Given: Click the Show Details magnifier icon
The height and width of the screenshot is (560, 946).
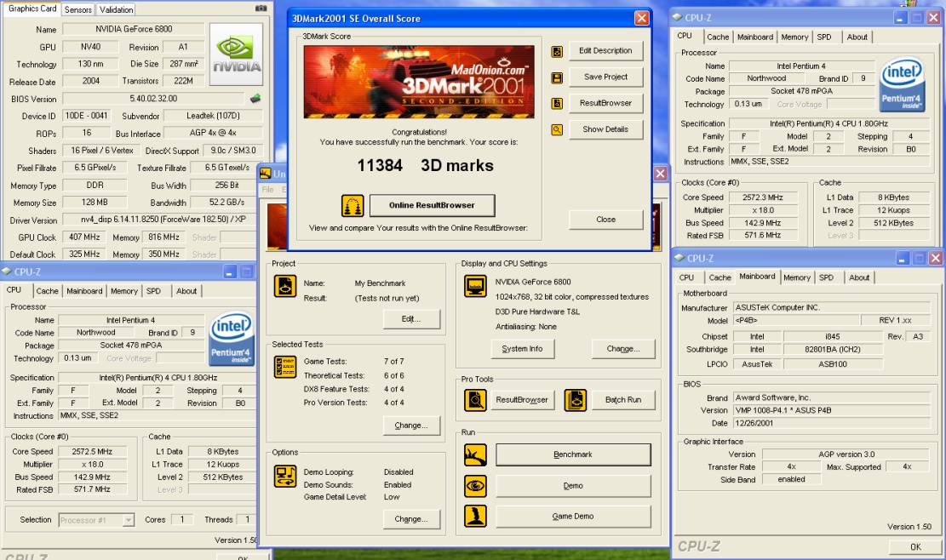Looking at the screenshot, I should (x=557, y=129).
